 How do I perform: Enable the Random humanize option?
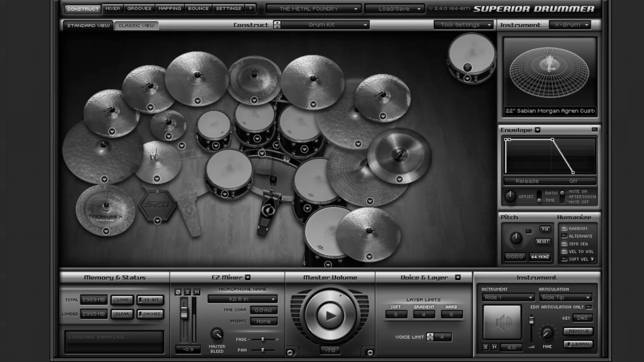(x=565, y=228)
